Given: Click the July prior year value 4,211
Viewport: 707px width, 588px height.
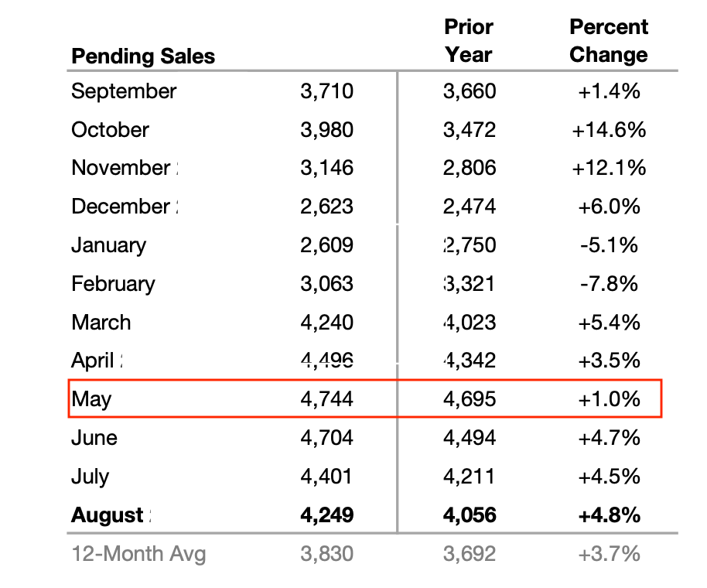Looking at the screenshot, I should point(470,477).
